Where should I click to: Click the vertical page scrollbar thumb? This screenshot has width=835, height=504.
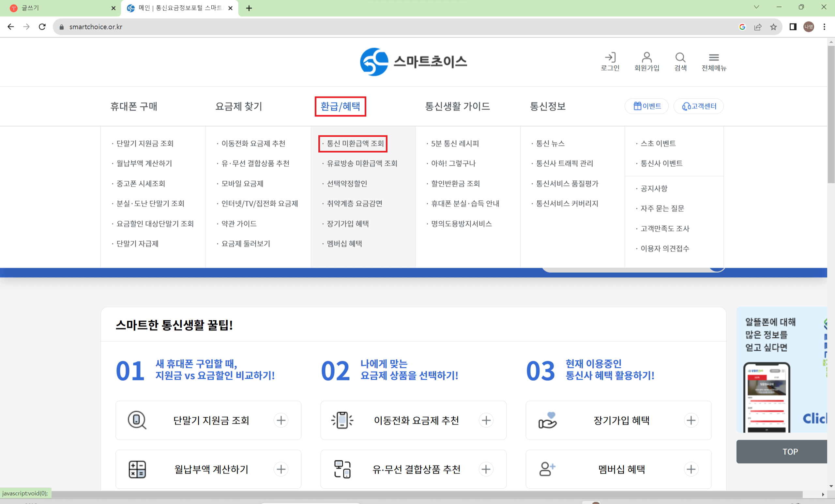pos(831,114)
